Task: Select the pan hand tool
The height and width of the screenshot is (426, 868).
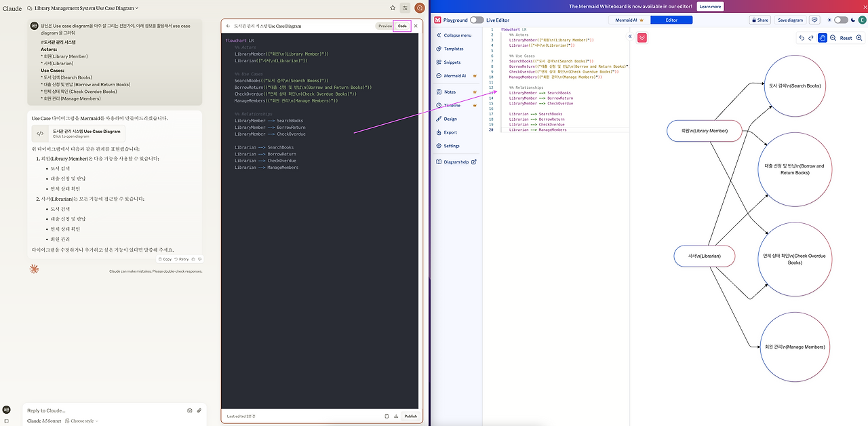Action: point(823,38)
